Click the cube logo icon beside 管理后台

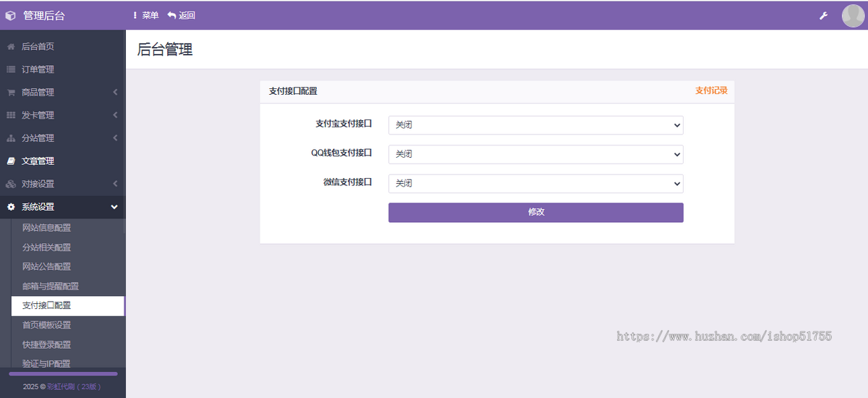11,16
